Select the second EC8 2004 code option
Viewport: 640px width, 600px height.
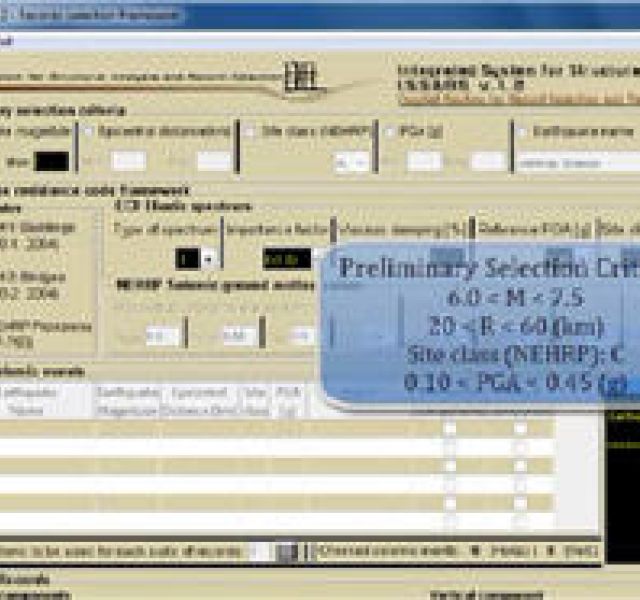click(33, 285)
